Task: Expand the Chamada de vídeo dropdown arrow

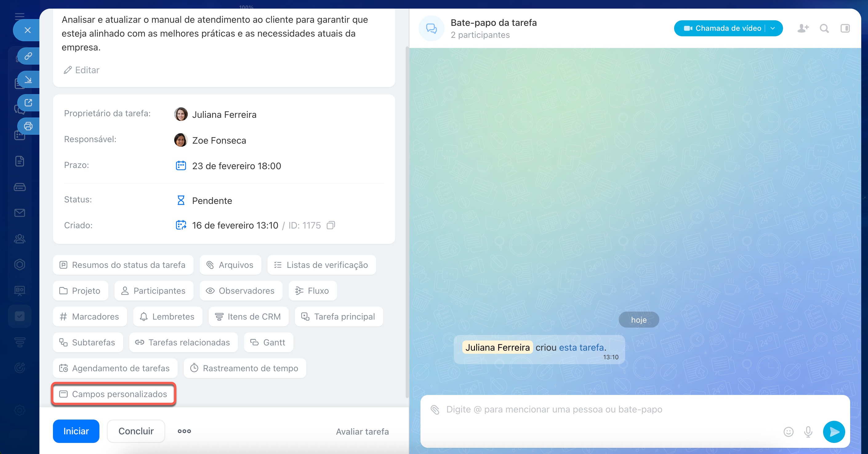Action: (x=773, y=28)
